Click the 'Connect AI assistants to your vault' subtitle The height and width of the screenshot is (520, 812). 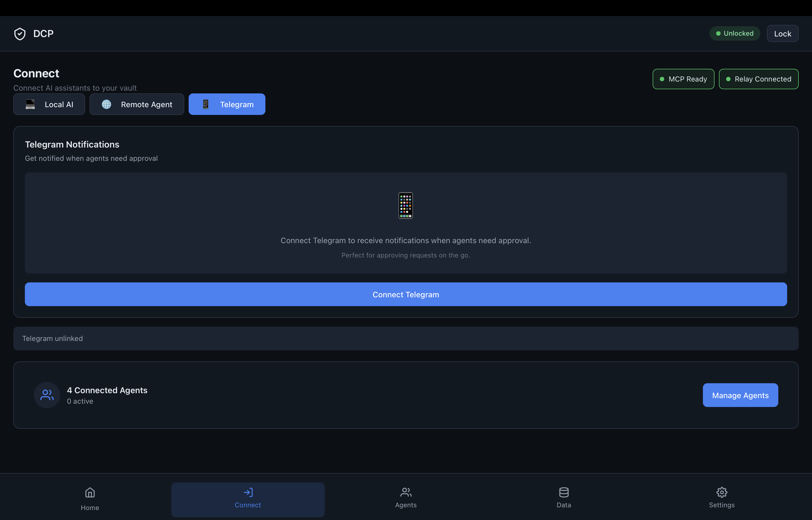tap(75, 88)
